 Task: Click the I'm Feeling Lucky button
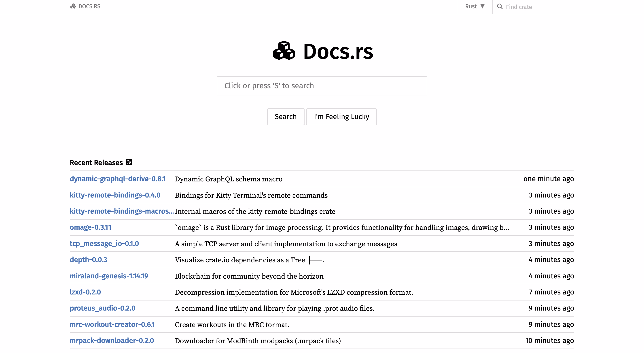(341, 117)
